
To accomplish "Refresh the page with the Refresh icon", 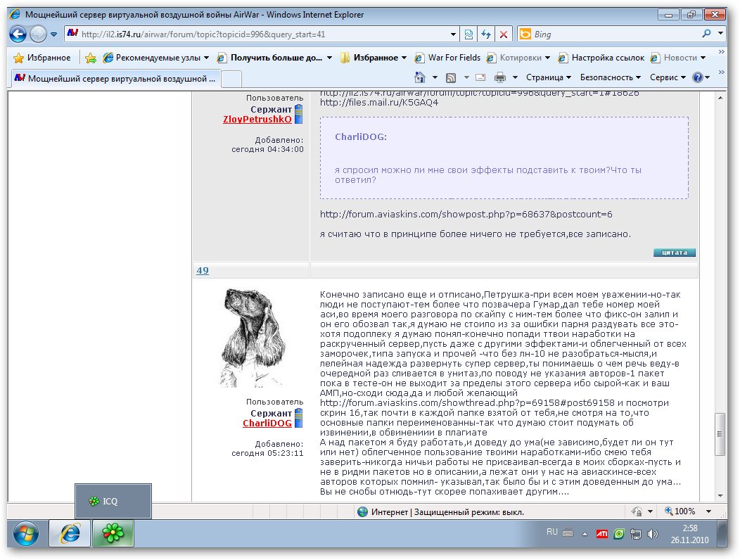I will 486,34.
